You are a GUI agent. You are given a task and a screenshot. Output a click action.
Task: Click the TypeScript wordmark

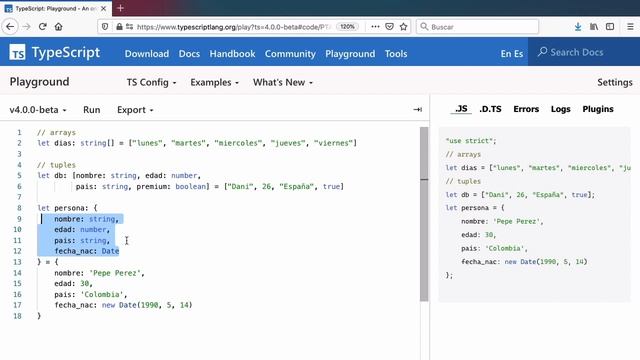pos(66,52)
